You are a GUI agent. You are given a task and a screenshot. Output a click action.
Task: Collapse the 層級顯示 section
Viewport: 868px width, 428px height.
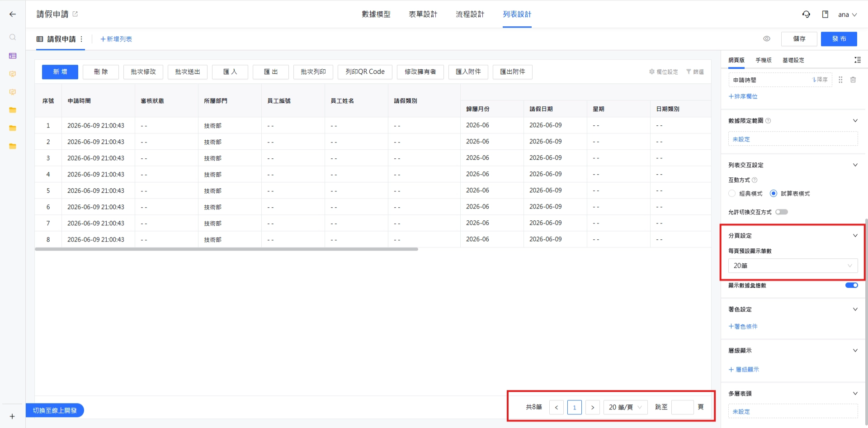click(x=855, y=350)
